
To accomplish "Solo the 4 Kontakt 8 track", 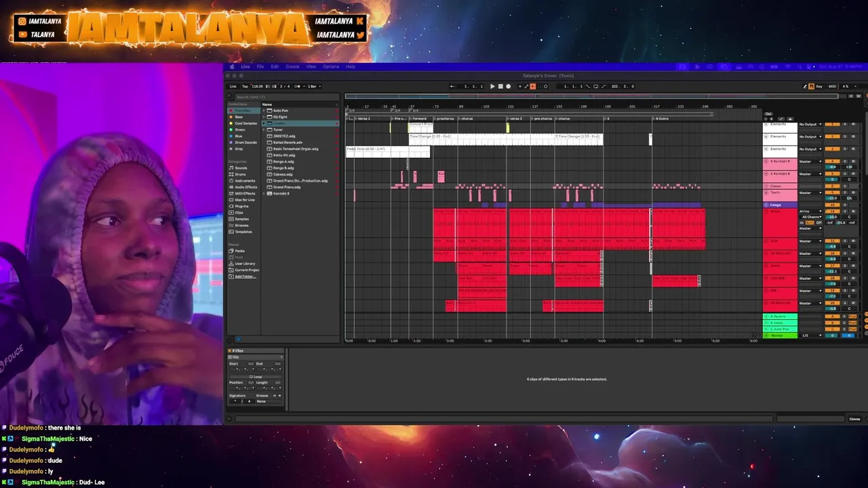I will pyautogui.click(x=845, y=161).
